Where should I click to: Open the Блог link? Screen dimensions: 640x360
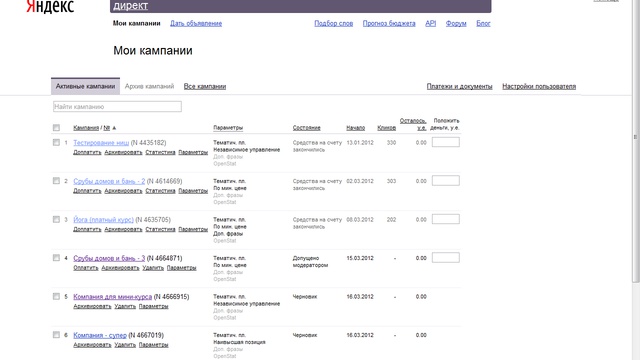click(x=483, y=23)
